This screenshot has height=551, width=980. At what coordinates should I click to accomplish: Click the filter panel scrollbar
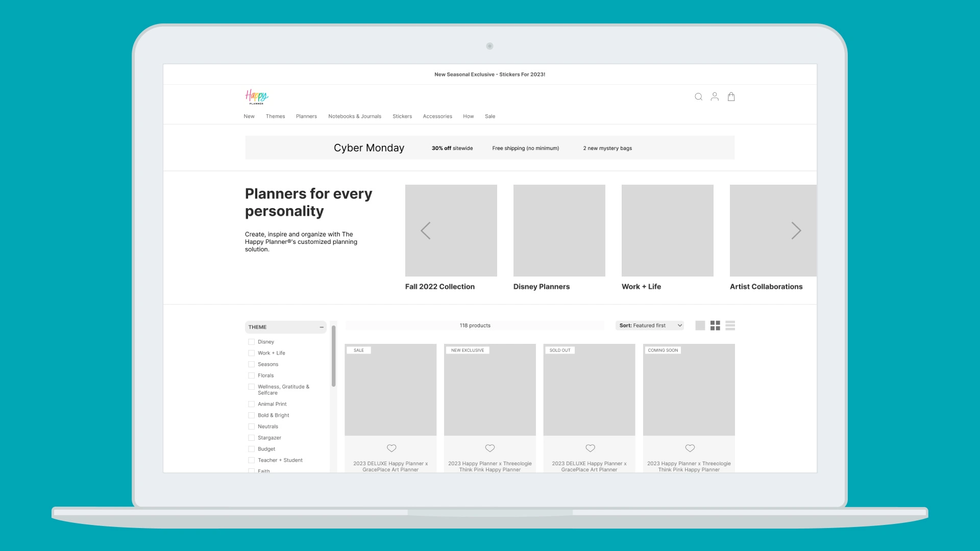pyautogui.click(x=333, y=356)
